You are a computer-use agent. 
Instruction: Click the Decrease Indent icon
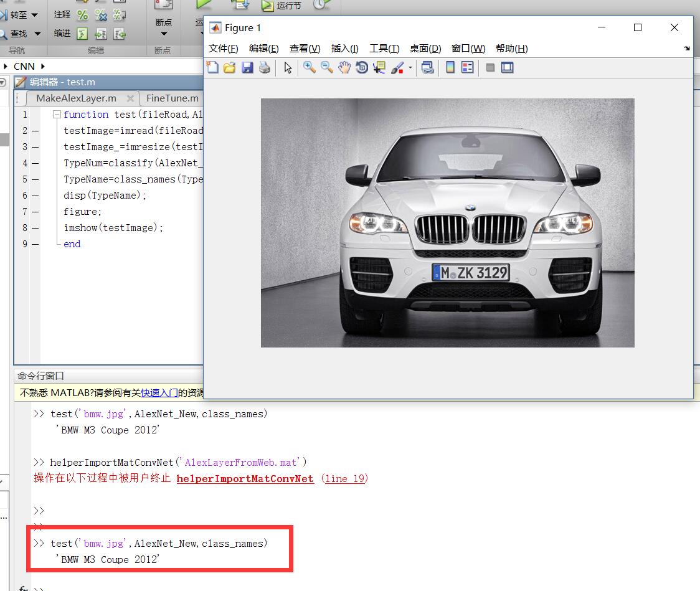(x=120, y=34)
